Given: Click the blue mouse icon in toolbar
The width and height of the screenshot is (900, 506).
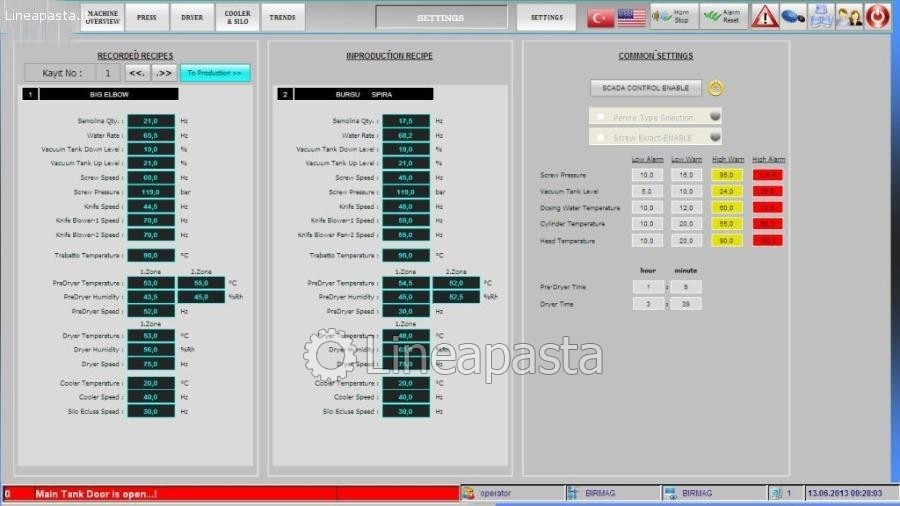Looking at the screenshot, I should point(793,17).
